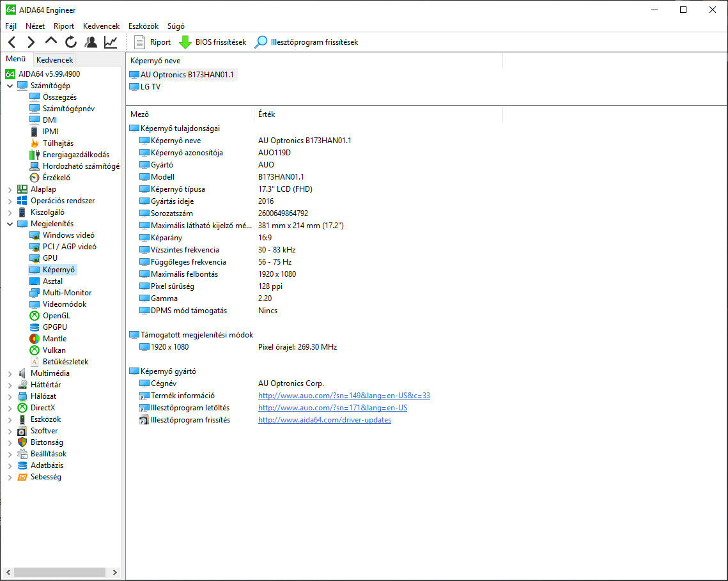Select the Asztal tree entry
Image resolution: width=728 pixels, height=581 pixels.
point(52,281)
